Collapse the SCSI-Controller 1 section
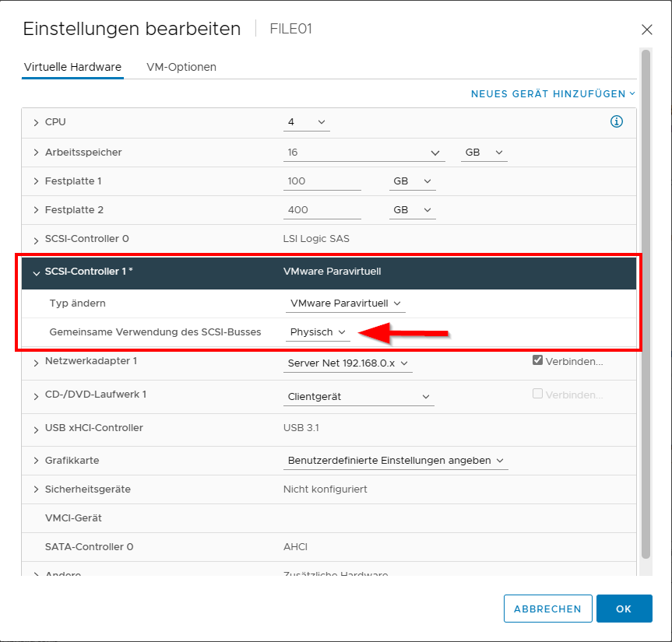Image resolution: width=672 pixels, height=642 pixels. (x=36, y=272)
